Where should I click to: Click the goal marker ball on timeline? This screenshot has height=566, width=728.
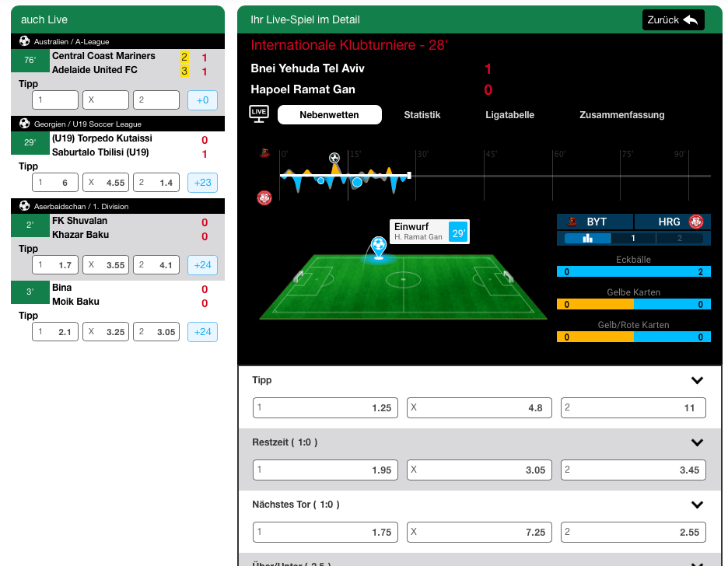click(x=334, y=158)
